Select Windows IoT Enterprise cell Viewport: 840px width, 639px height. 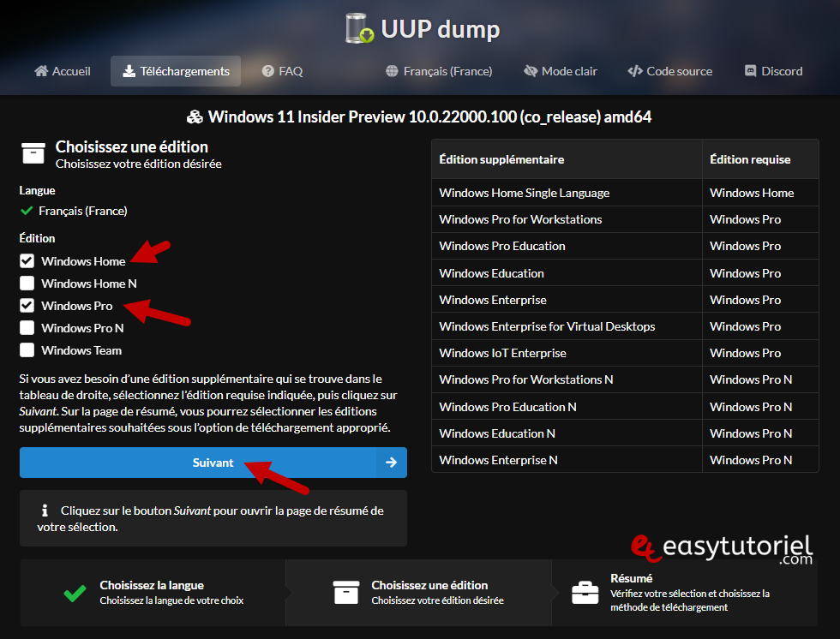tap(567, 353)
